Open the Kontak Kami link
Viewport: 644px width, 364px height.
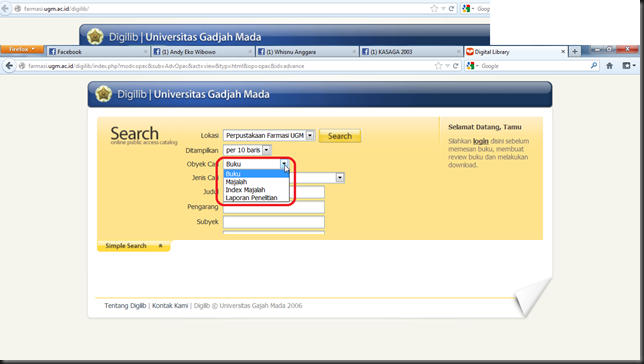(x=170, y=306)
